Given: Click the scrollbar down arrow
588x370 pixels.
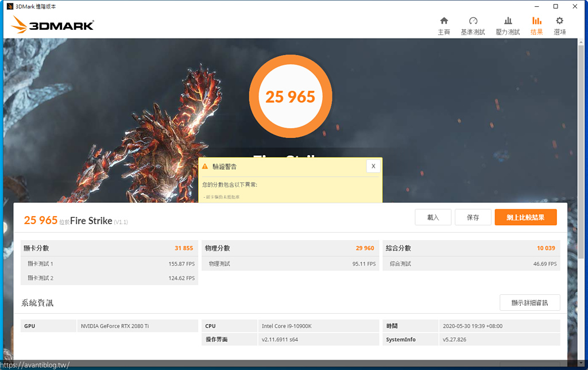Looking at the screenshot, I should click(x=581, y=363).
